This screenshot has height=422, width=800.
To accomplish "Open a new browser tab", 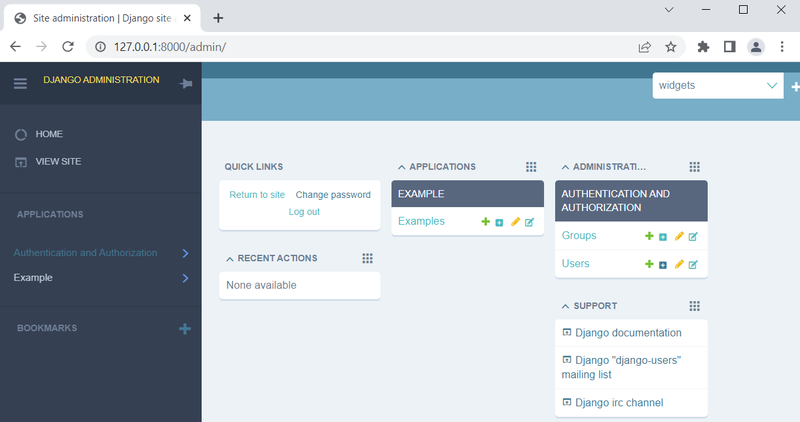I will click(x=218, y=18).
